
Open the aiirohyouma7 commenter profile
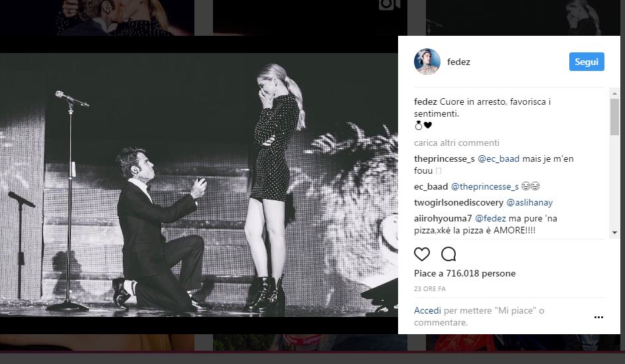[x=442, y=218]
